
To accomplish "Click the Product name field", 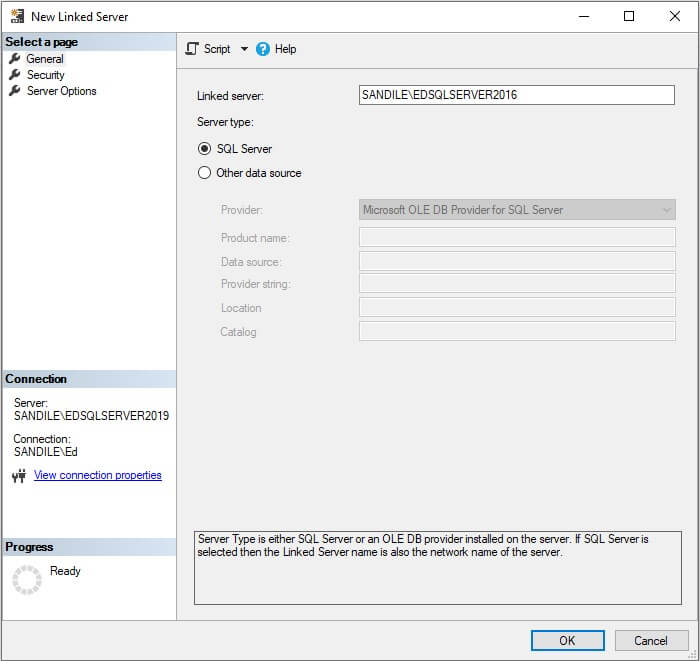I will click(x=517, y=237).
